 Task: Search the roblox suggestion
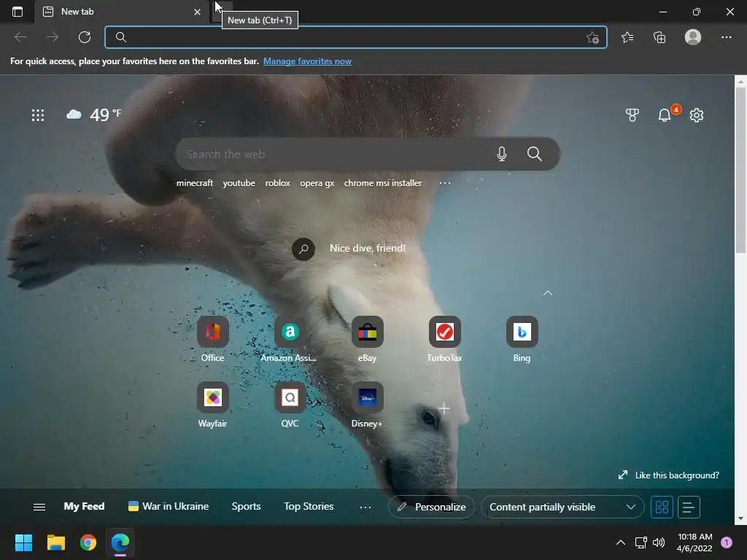[x=278, y=183]
